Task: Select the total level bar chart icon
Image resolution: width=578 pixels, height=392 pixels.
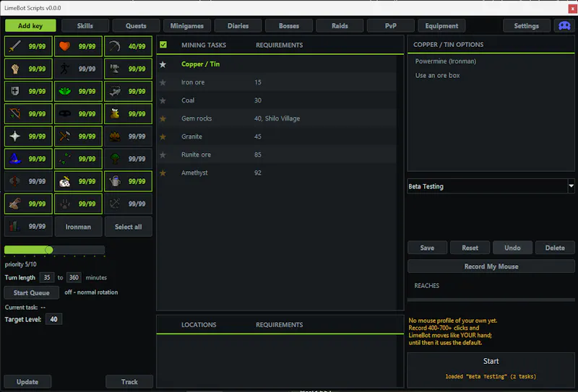Action: (x=14, y=226)
